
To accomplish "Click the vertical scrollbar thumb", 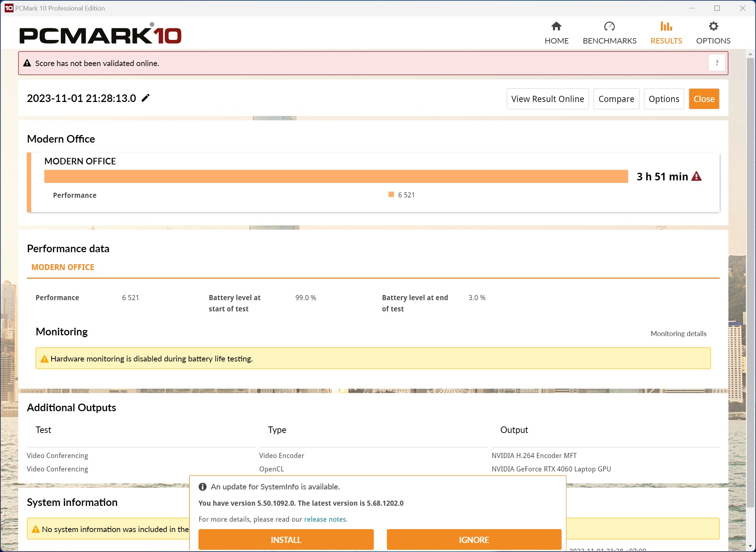I will pos(750,283).
